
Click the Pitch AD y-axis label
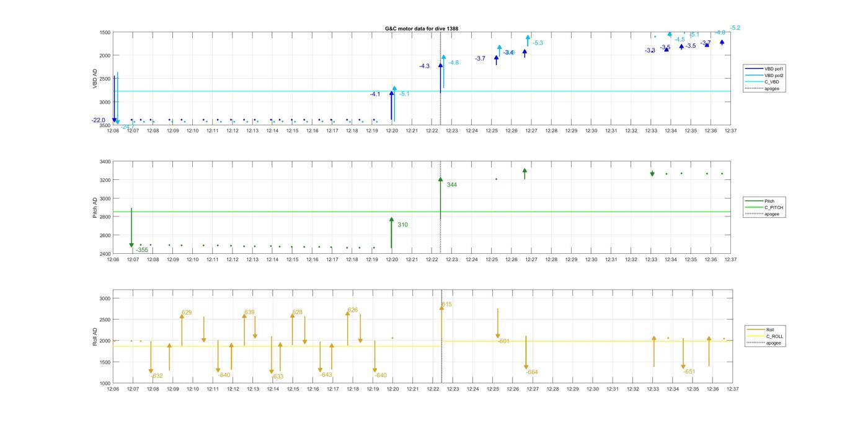pos(95,208)
